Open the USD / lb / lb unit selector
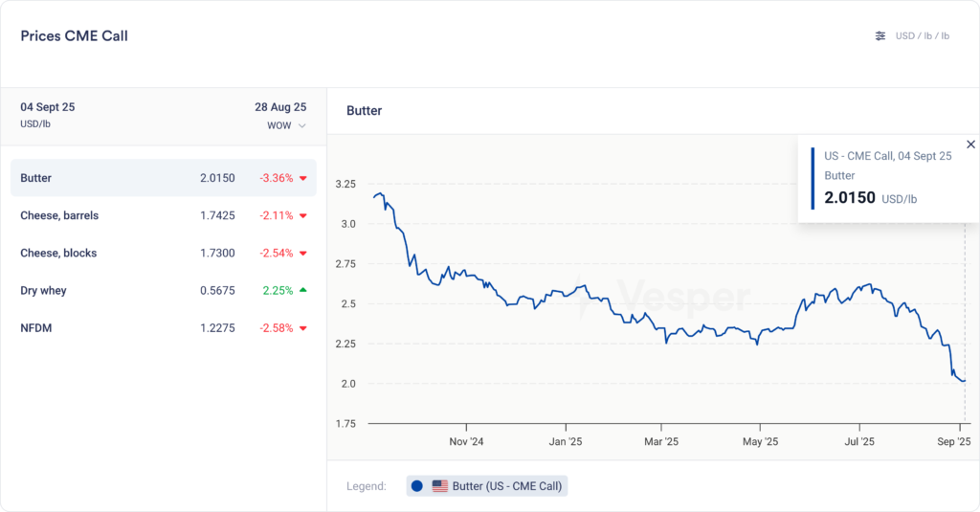This screenshot has height=512, width=980. tap(922, 36)
